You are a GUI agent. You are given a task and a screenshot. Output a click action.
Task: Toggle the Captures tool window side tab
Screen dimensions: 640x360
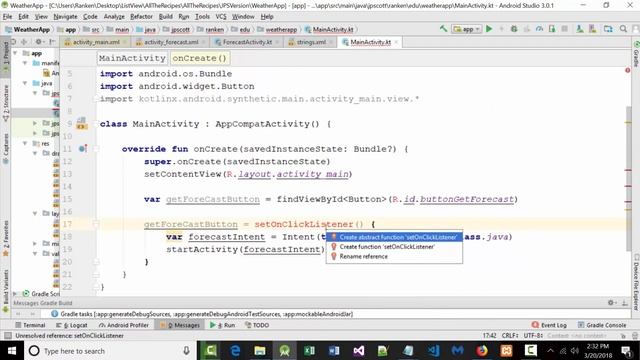click(6, 149)
